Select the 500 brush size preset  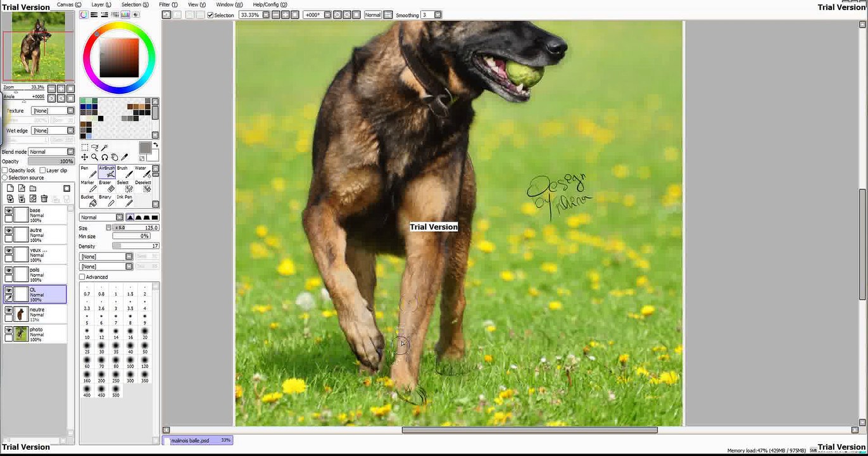click(116, 391)
